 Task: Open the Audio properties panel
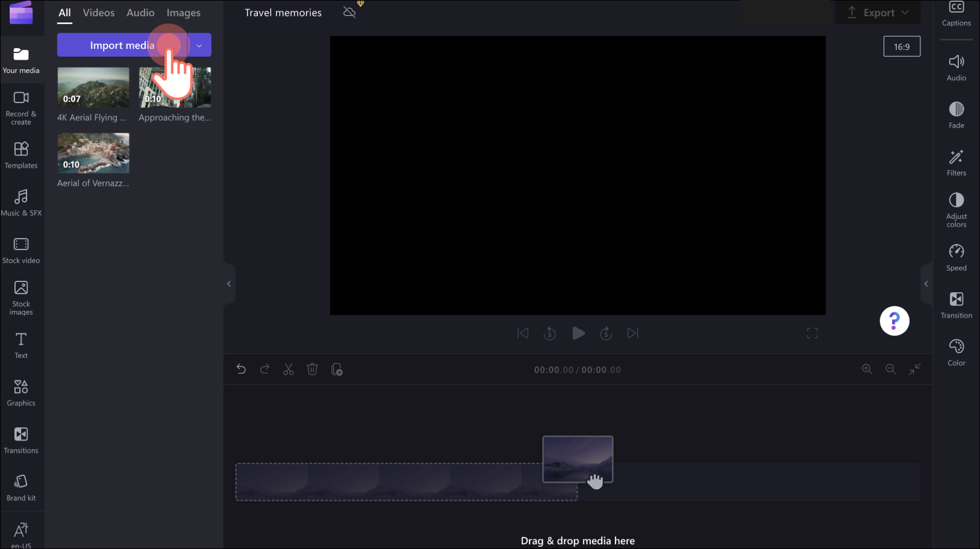(957, 67)
